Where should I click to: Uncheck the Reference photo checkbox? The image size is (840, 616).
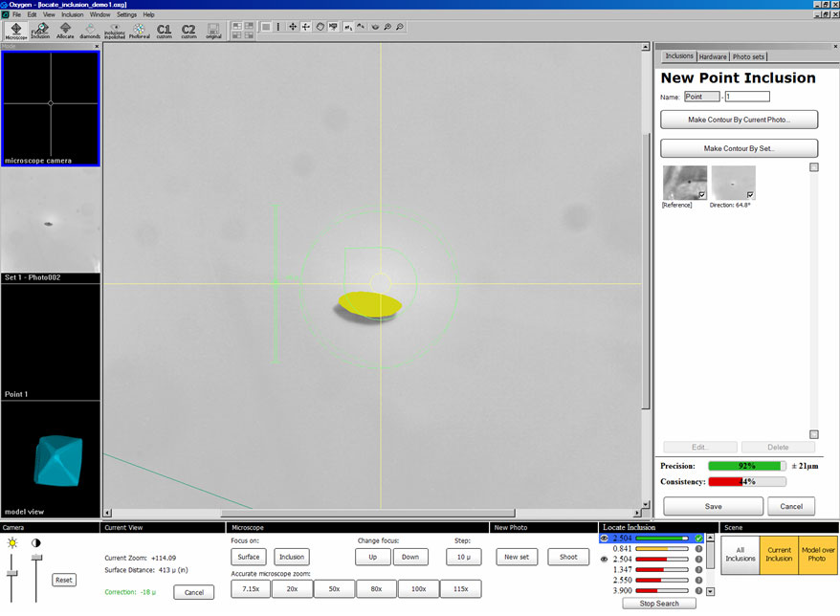tap(703, 194)
